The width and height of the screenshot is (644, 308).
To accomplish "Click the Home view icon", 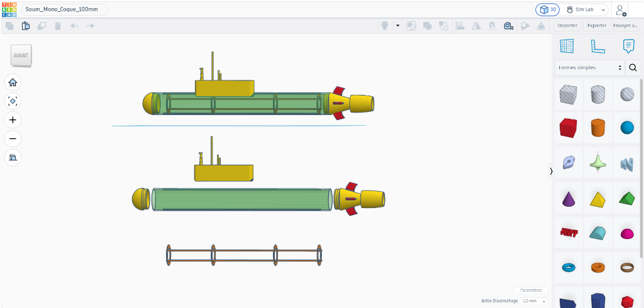I will 13,82.
